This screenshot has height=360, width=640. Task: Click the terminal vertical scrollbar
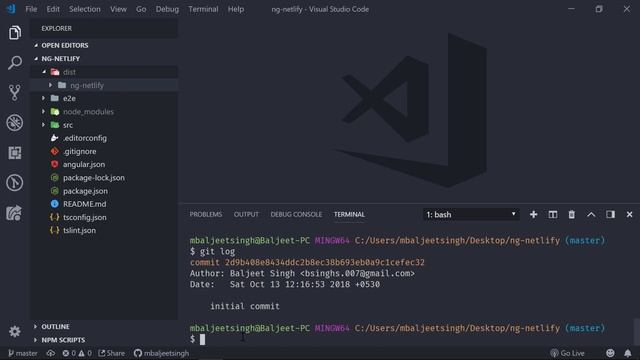click(x=636, y=331)
